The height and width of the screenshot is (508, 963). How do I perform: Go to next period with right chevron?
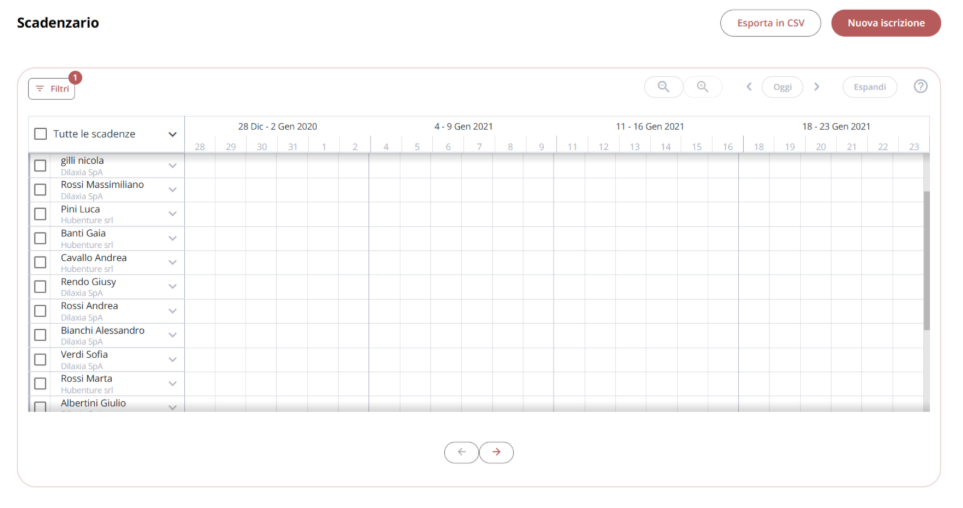coord(817,87)
